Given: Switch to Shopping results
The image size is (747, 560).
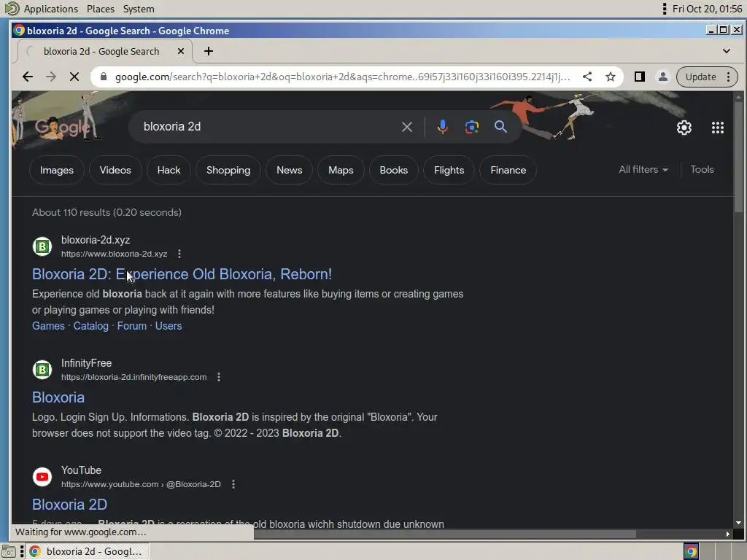Looking at the screenshot, I should [x=228, y=170].
